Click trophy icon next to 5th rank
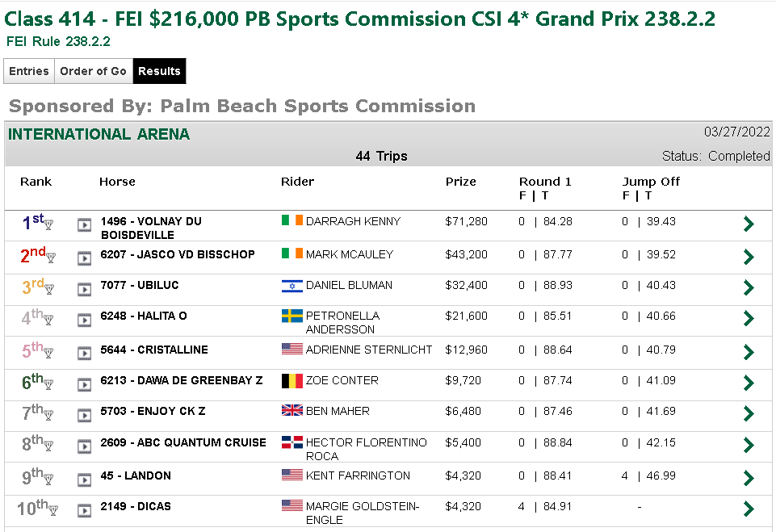776x532 pixels. click(x=48, y=353)
